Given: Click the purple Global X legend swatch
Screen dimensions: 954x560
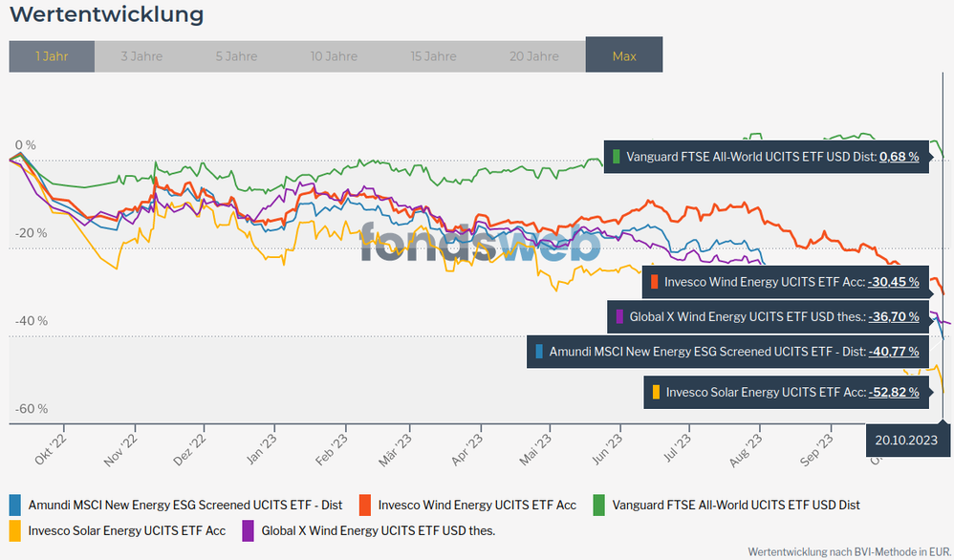Looking at the screenshot, I should [249, 529].
